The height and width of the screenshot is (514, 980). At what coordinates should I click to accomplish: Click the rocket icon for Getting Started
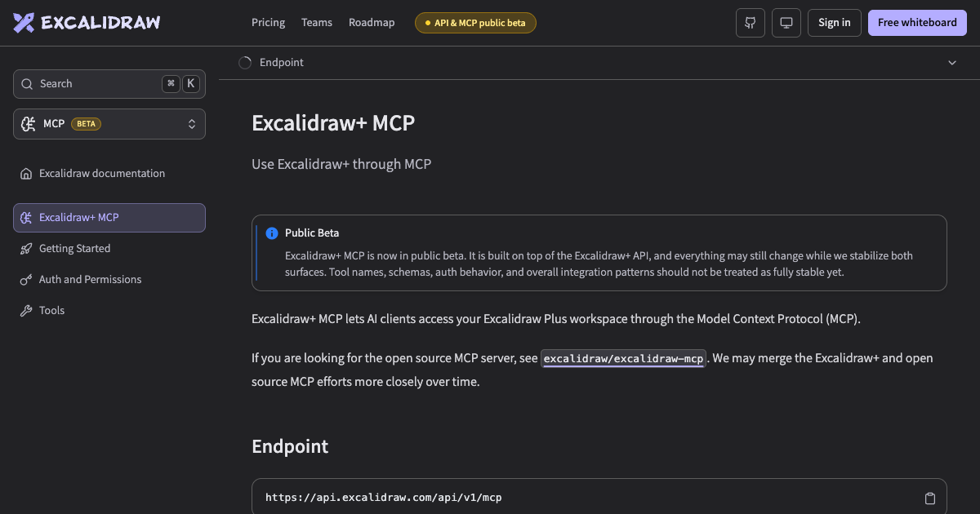pyautogui.click(x=26, y=249)
